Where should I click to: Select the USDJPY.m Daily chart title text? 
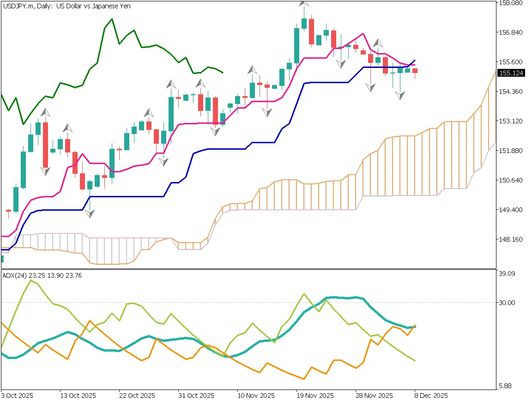(x=67, y=6)
